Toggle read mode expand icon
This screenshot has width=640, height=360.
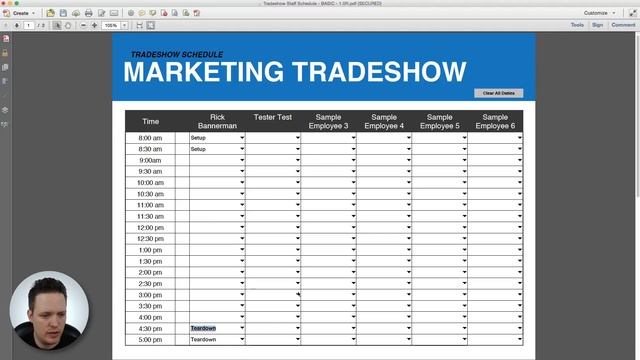(633, 13)
